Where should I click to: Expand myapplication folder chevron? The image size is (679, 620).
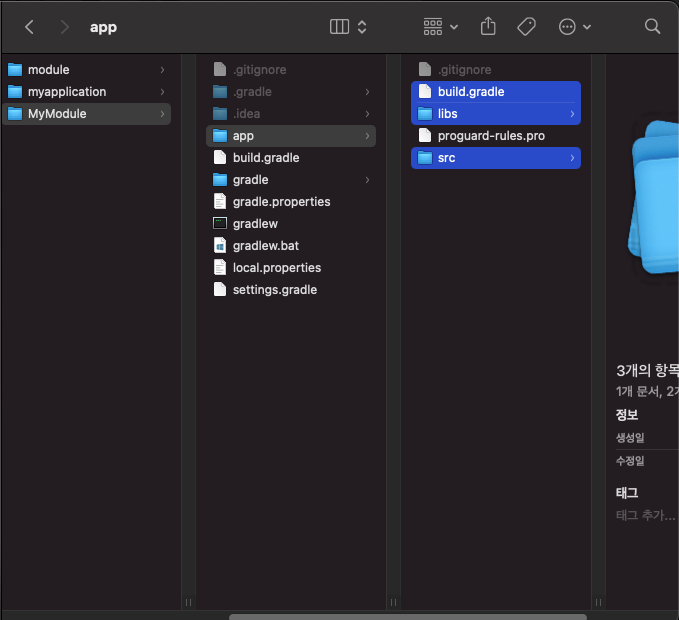[x=162, y=92]
